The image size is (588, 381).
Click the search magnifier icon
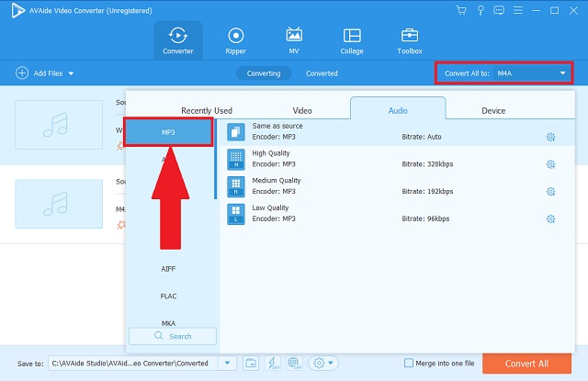tap(159, 336)
